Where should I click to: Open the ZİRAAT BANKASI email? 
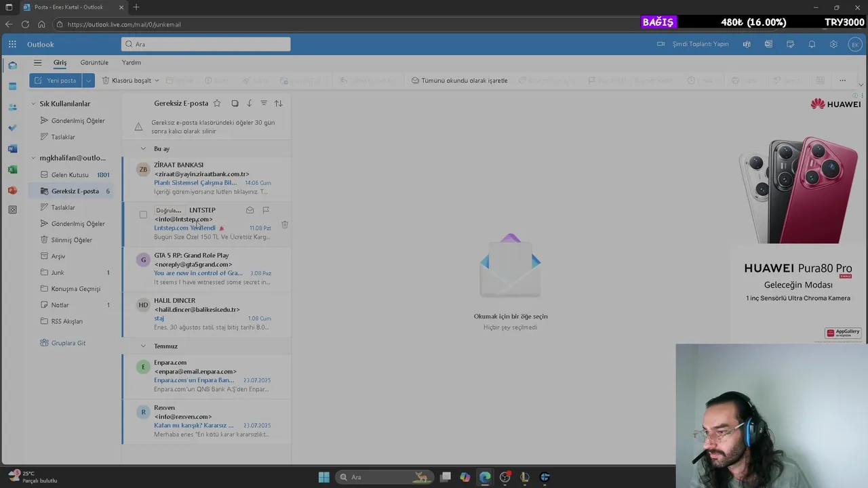(207, 178)
